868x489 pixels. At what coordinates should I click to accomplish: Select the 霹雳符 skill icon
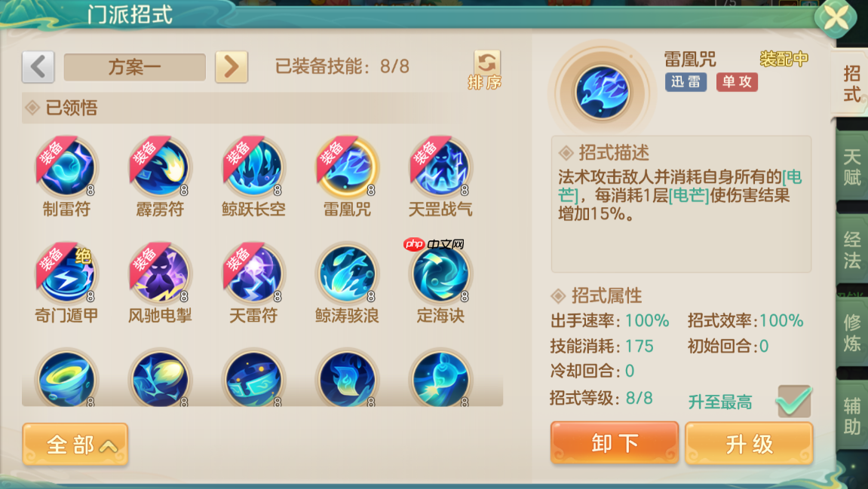tap(161, 167)
